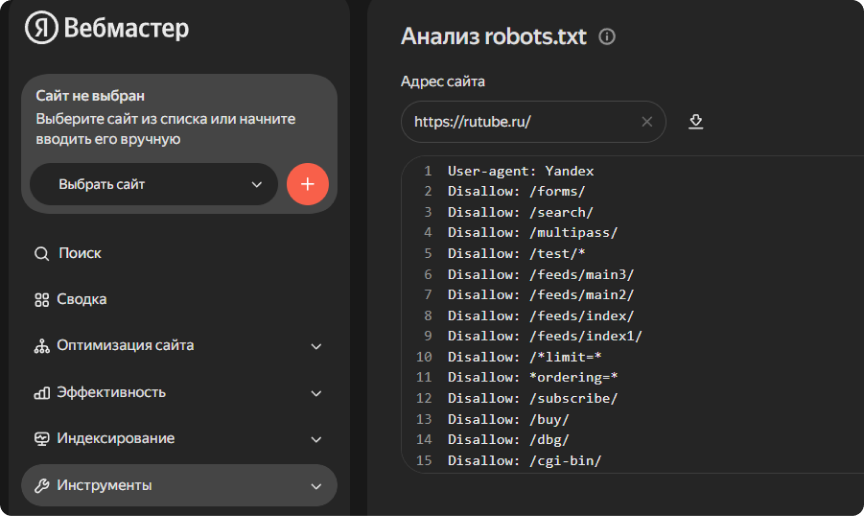The height and width of the screenshot is (516, 864).
Task: Open info icon next to Анализ robots.txt
Action: pyautogui.click(x=607, y=36)
